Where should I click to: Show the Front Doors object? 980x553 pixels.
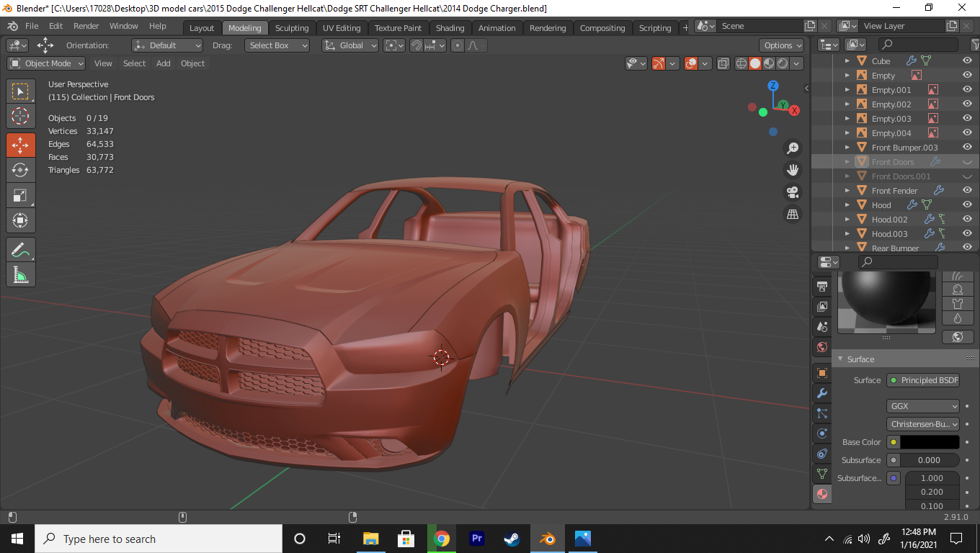coord(967,162)
